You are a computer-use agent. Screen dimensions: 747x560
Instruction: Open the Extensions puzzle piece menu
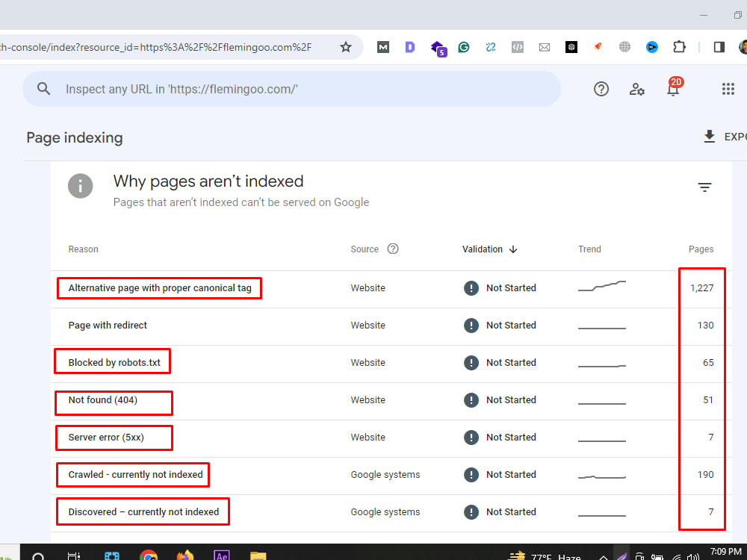coord(679,46)
